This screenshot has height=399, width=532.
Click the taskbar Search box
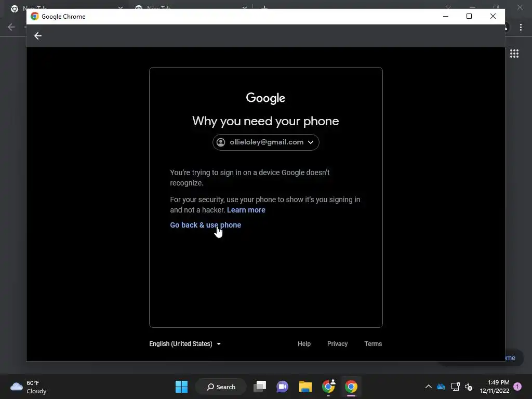[x=221, y=387]
